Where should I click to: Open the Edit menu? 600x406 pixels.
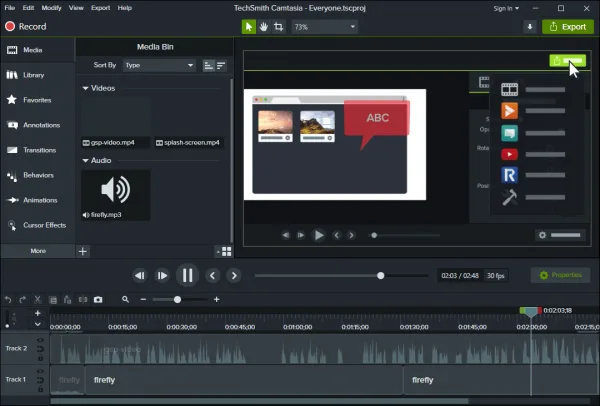coord(28,8)
